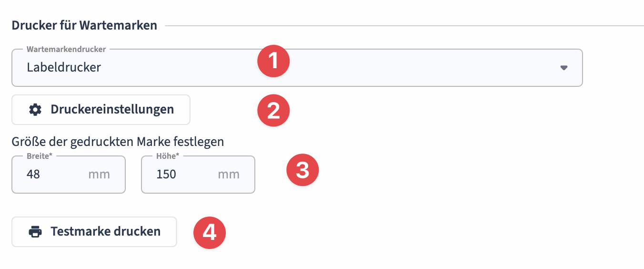Image resolution: width=644 pixels, height=269 pixels.
Task: Click the small Wartemarkendrucker field label
Action: [x=66, y=49]
